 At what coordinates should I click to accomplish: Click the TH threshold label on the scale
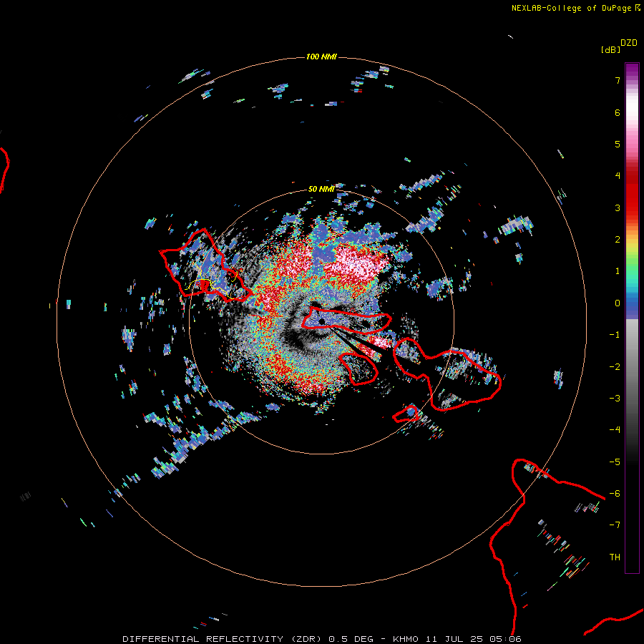tap(615, 557)
